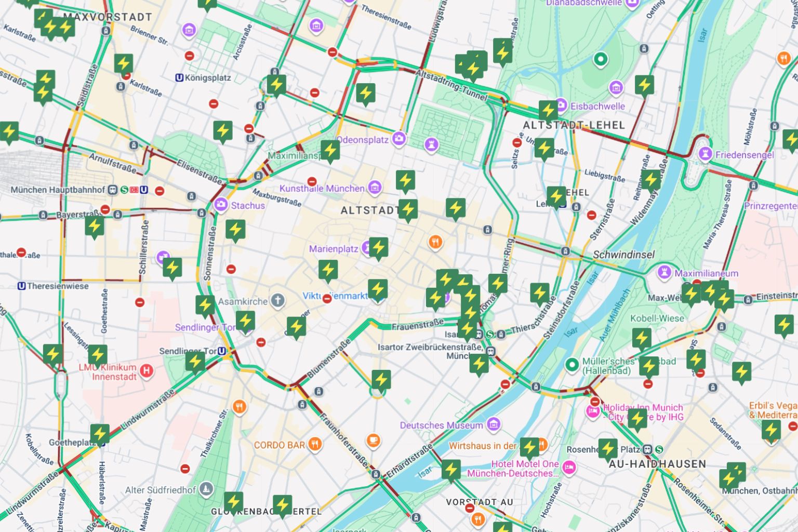This screenshot has width=798, height=532.
Task: Select the Stachus photo spot marker
Action: pos(221,204)
